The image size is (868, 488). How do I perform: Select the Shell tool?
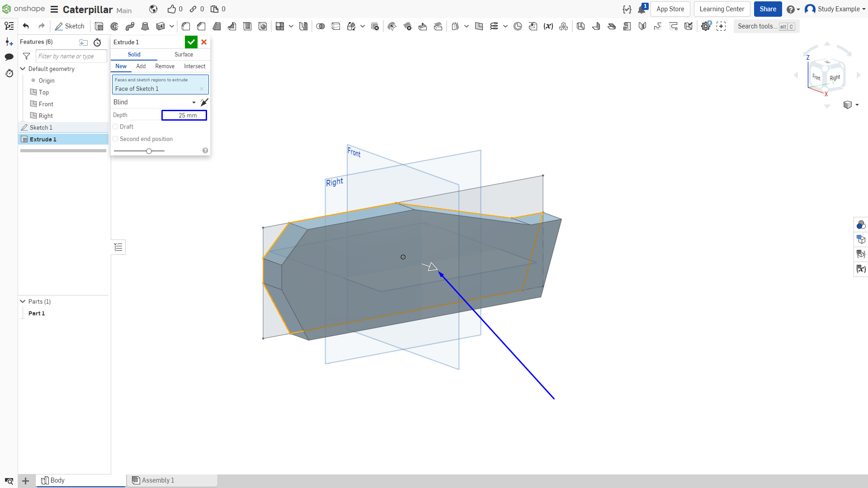(247, 26)
